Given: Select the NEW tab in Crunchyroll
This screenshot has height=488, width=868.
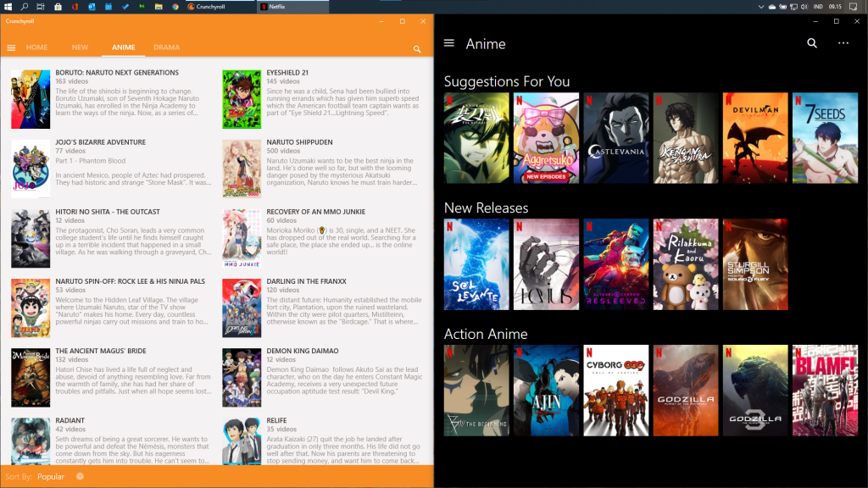Looking at the screenshot, I should pyautogui.click(x=80, y=47).
